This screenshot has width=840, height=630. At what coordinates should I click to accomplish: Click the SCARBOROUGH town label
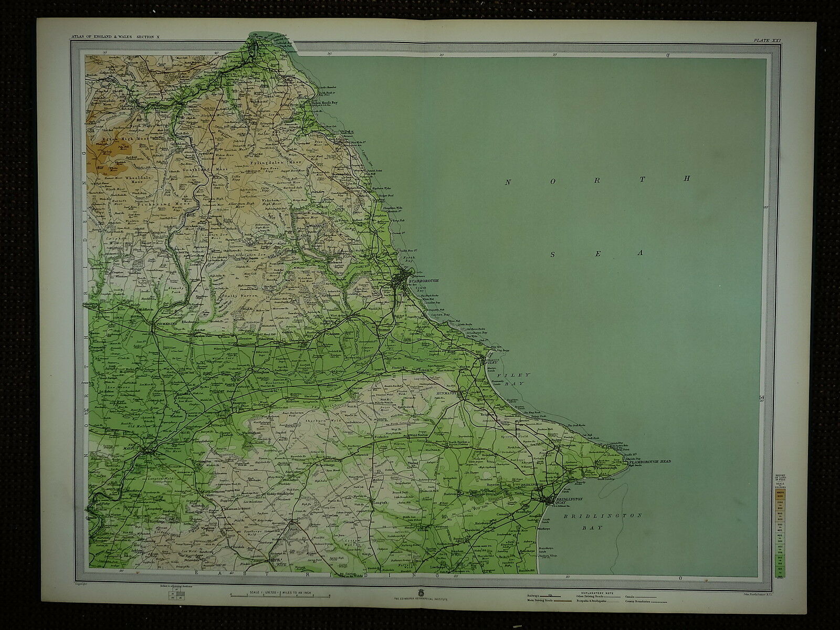(423, 280)
